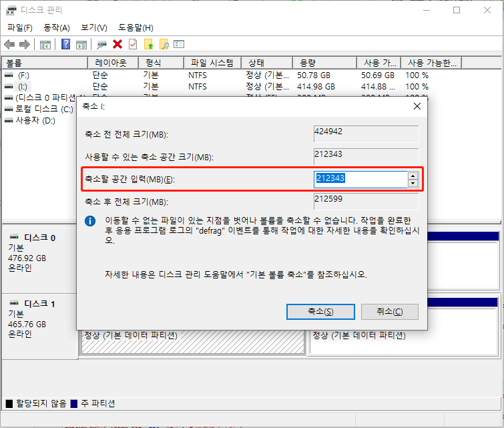Open the 동작(A) menu
Viewport: 504px width, 428px height.
point(57,27)
